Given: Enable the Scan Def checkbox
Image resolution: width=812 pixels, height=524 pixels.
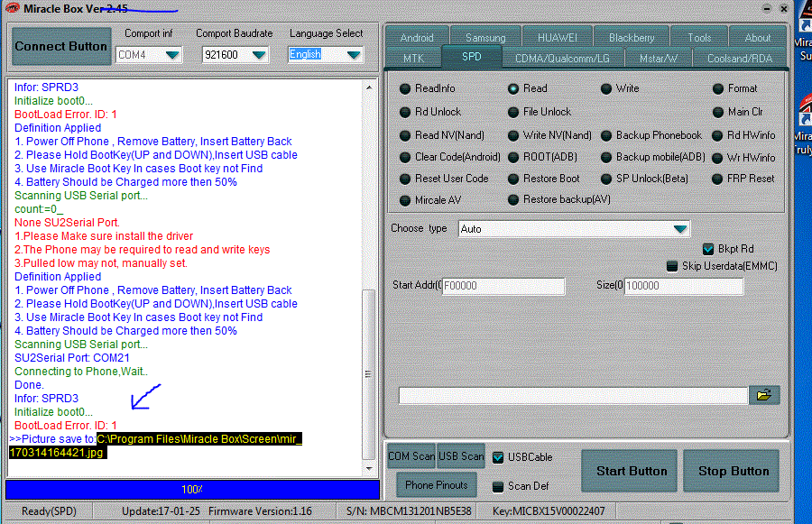Looking at the screenshot, I should click(498, 486).
